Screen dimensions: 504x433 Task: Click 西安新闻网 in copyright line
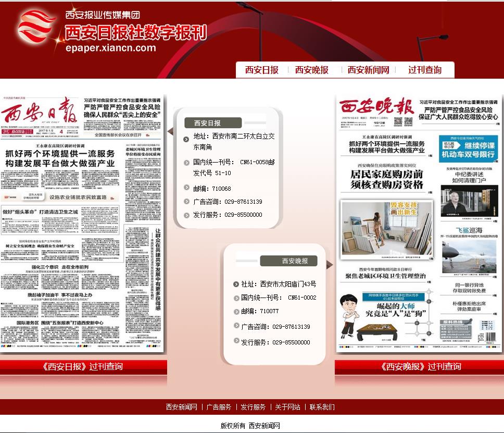click(264, 426)
